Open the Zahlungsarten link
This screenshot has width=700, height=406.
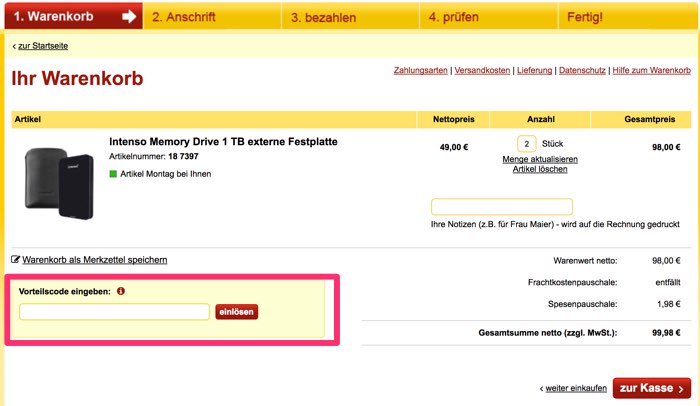[421, 71]
